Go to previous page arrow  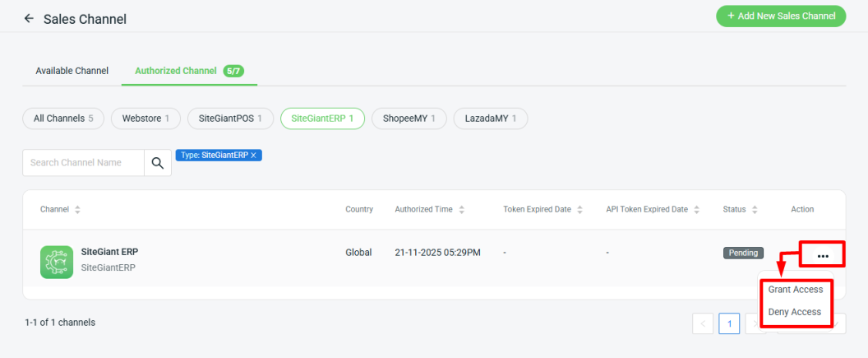tap(703, 323)
